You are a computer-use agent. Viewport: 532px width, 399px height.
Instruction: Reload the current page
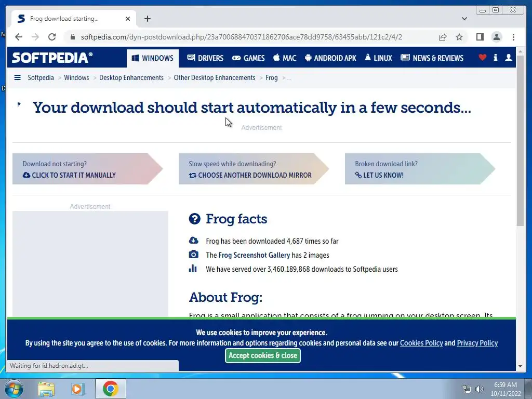click(52, 37)
